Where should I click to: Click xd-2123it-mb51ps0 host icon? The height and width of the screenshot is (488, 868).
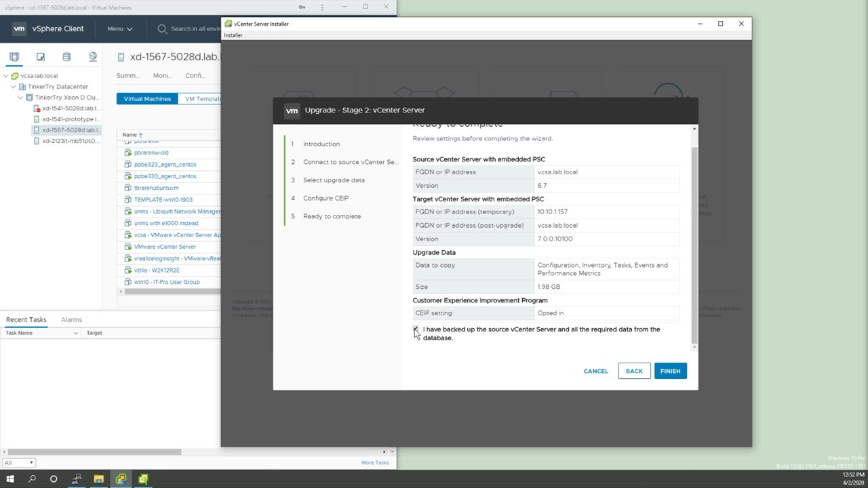[x=37, y=141]
